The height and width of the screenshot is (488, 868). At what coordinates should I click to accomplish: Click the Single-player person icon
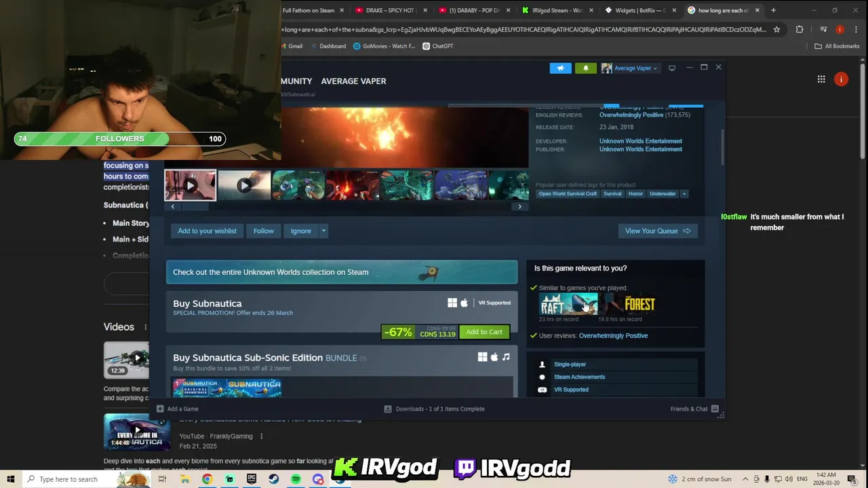click(x=542, y=365)
